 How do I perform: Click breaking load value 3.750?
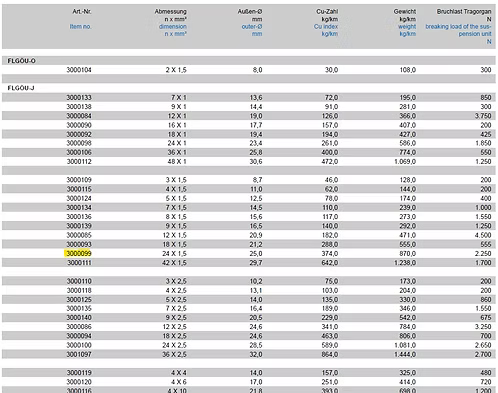point(483,116)
